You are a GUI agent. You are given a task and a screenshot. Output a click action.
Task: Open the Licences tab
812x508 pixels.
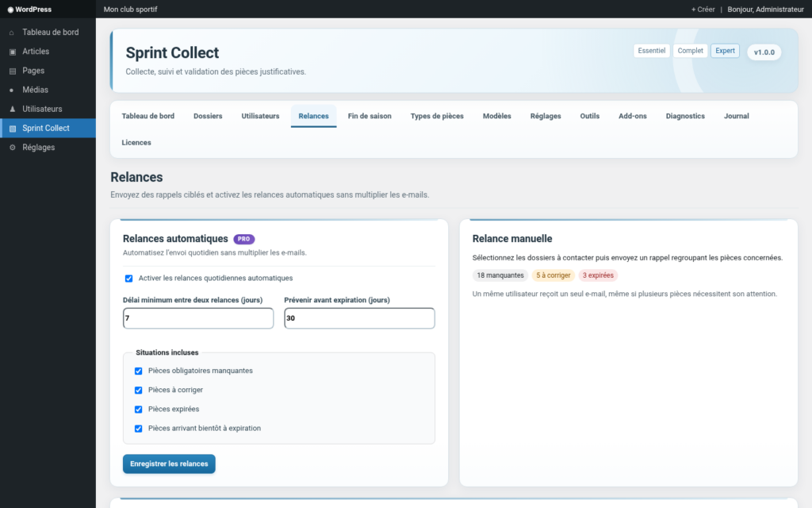pos(136,143)
